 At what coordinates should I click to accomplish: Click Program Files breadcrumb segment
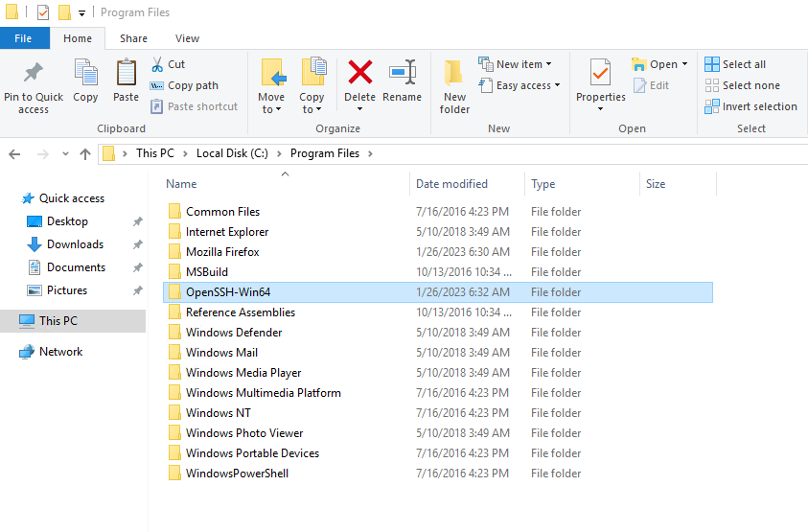(325, 153)
